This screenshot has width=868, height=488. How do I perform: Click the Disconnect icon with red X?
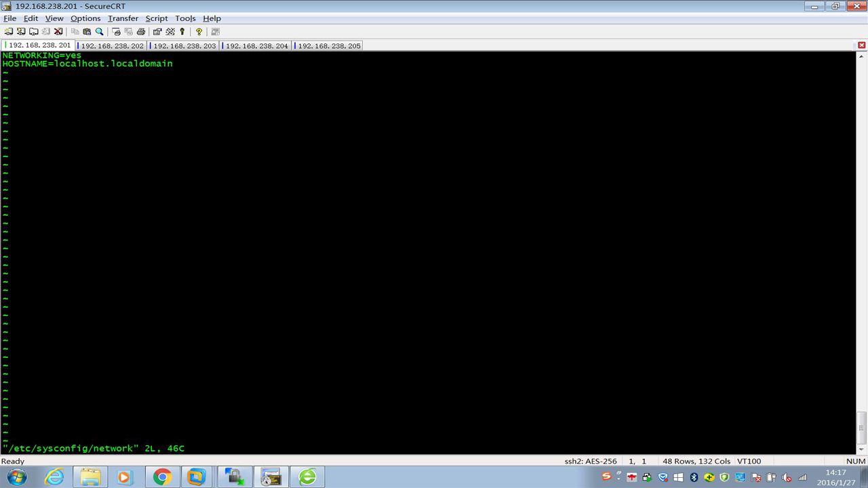(58, 32)
